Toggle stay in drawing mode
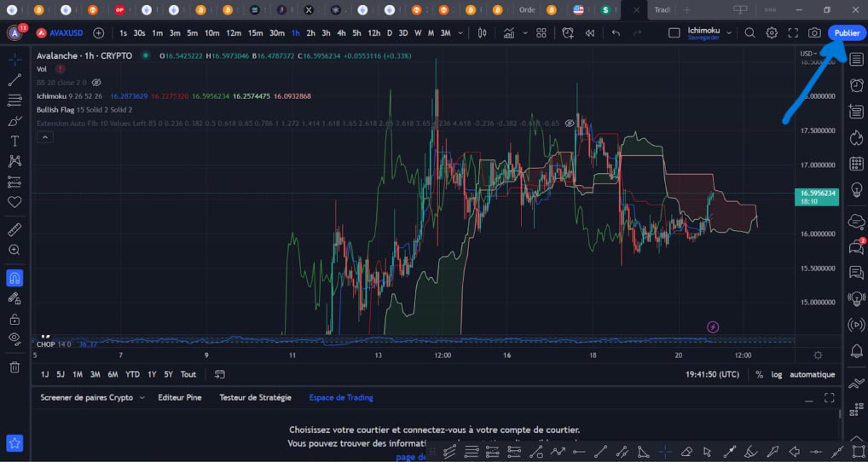Viewport: 868px width, 462px height. (x=14, y=298)
